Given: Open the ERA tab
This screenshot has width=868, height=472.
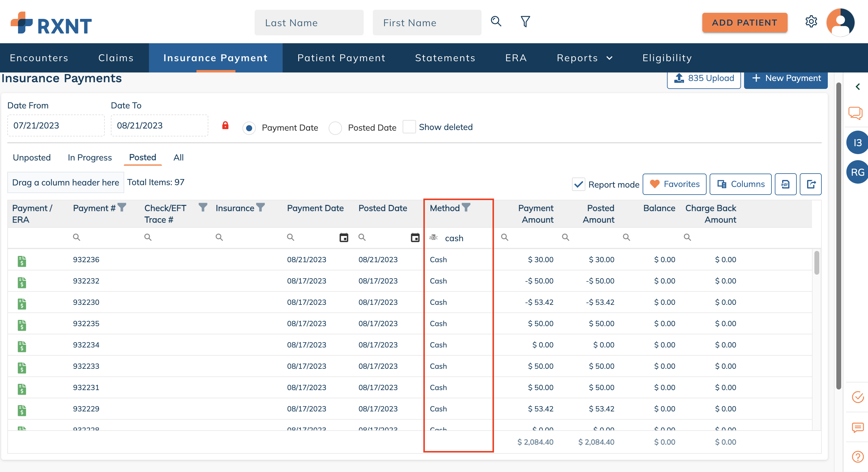Looking at the screenshot, I should click(x=516, y=58).
